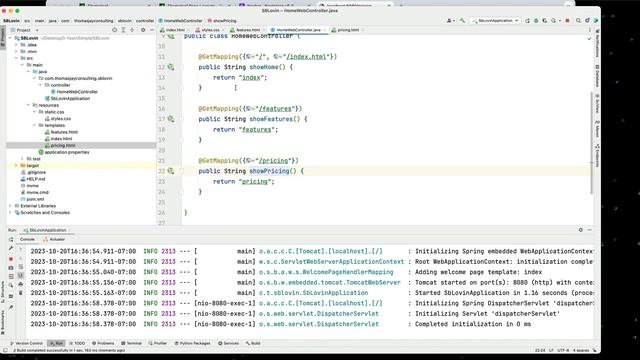Open Version Control tool window

[27, 343]
